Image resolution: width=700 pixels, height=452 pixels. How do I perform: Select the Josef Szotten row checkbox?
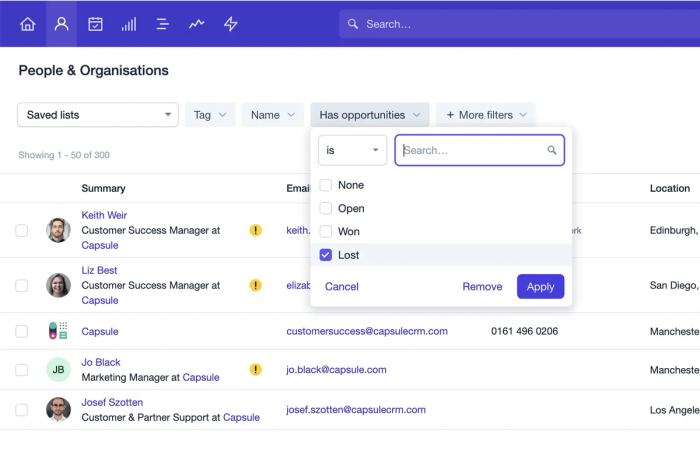click(21, 410)
